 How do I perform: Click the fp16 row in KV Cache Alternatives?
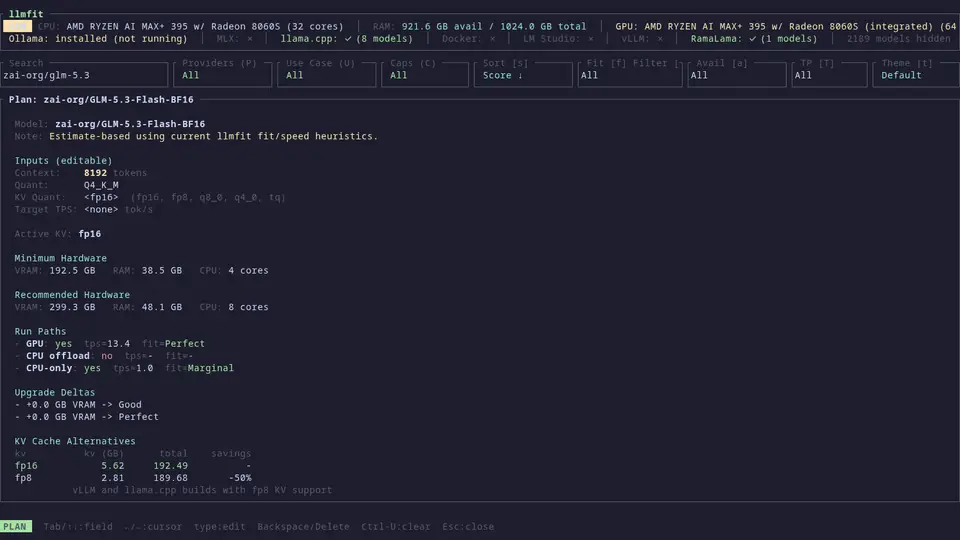133,466
